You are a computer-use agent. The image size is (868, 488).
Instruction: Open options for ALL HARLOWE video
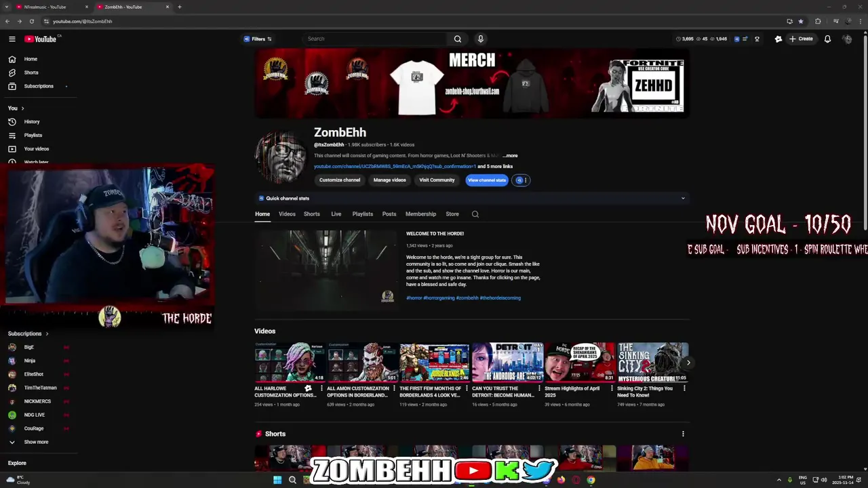click(321, 388)
